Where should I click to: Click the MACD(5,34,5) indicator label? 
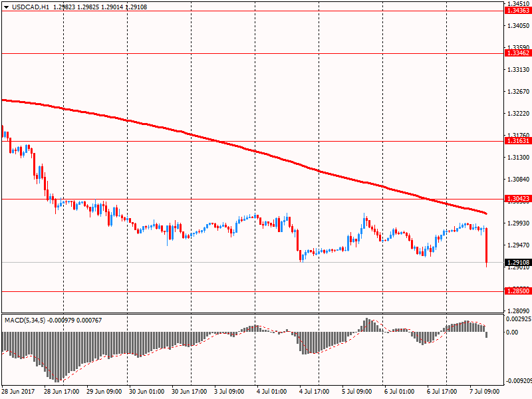(x=25, y=321)
